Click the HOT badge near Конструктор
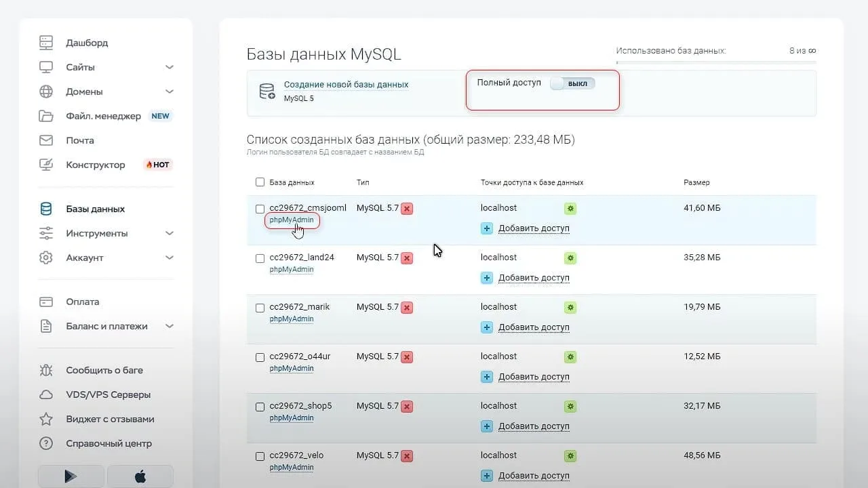This screenshot has height=488, width=868. pos(158,165)
